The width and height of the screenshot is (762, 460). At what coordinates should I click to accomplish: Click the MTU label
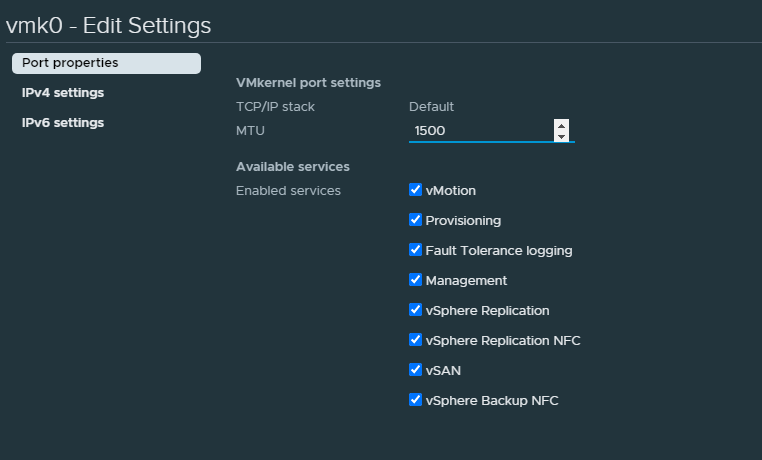[x=250, y=131]
